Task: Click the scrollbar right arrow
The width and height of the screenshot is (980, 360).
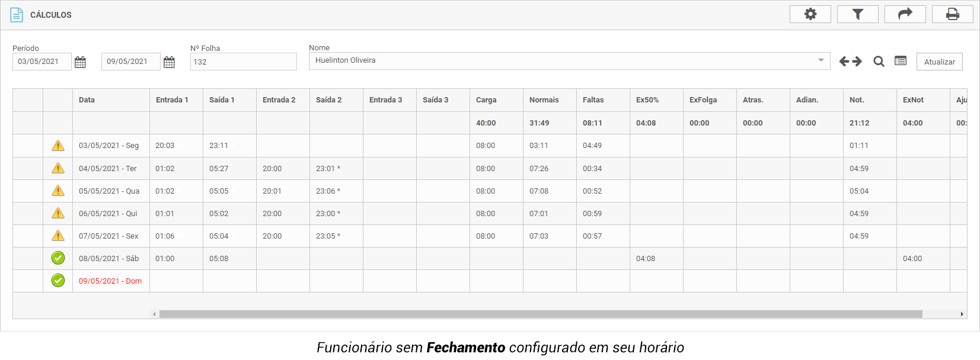Action: [962, 314]
